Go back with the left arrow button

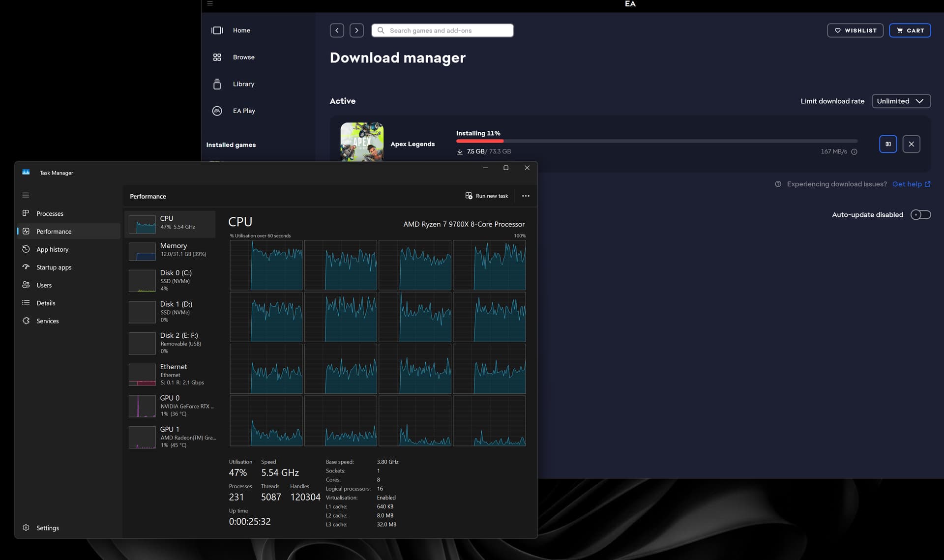337,30
